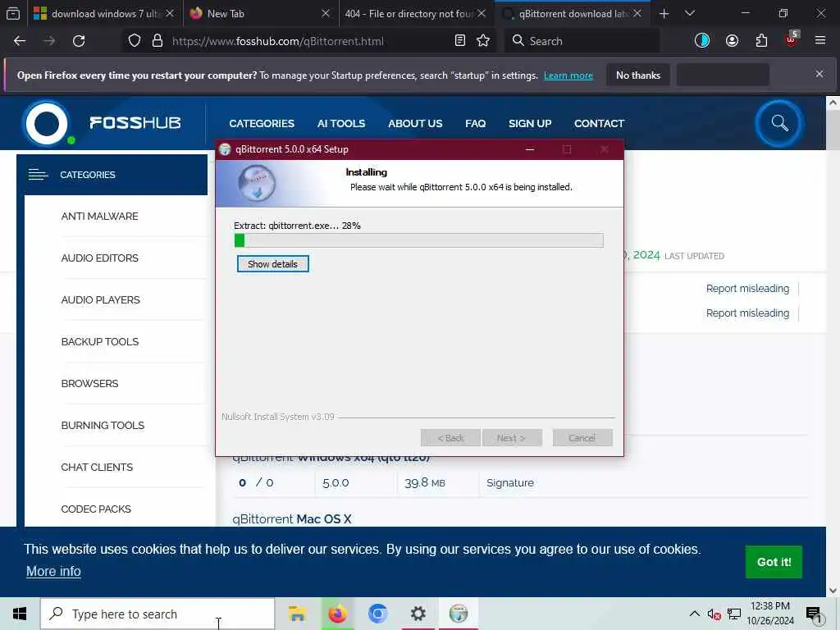840x630 pixels.
Task: Open the Signature link for version 5.0.0
Action: pos(510,482)
